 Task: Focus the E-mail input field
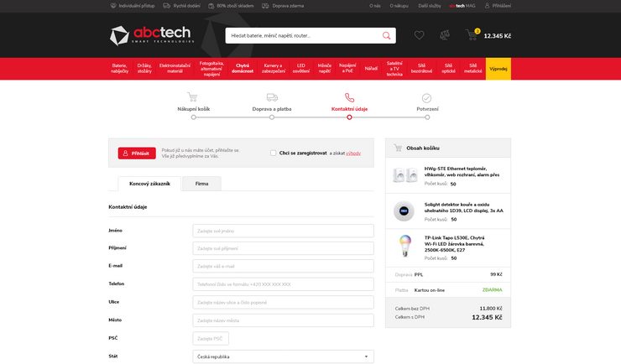(x=283, y=266)
